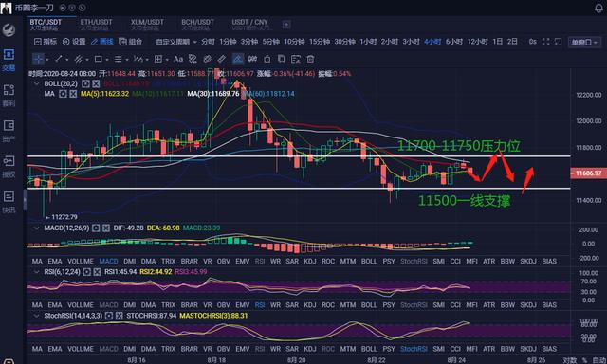607x364 pixels.
Task: Collapse the MACD(12,26,9) panel
Action: (36, 228)
